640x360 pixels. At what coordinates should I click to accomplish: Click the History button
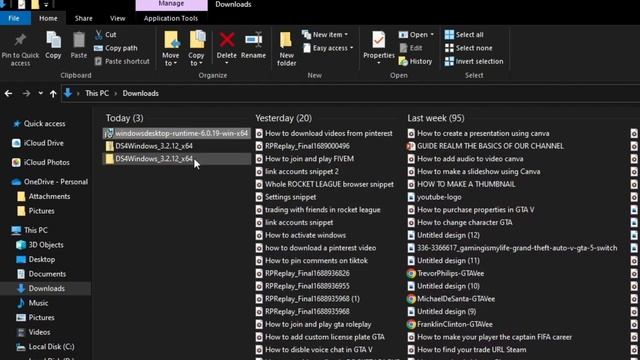(416, 61)
